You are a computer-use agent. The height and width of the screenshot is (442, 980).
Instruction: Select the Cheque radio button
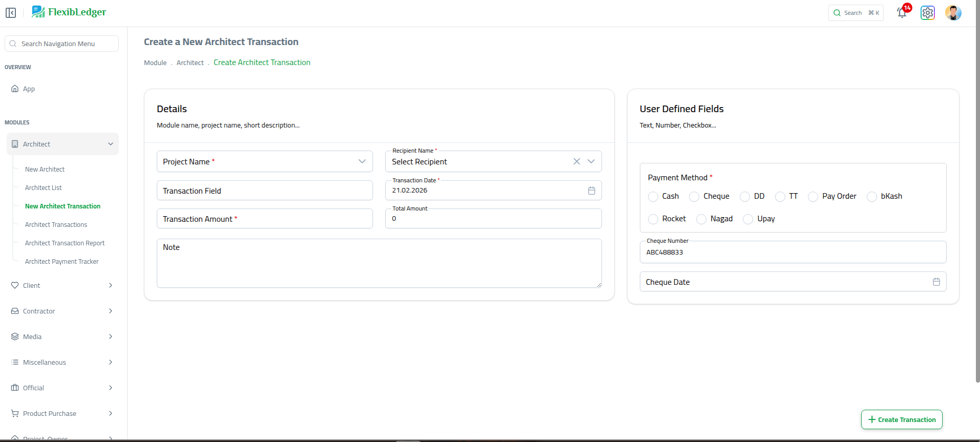694,197
